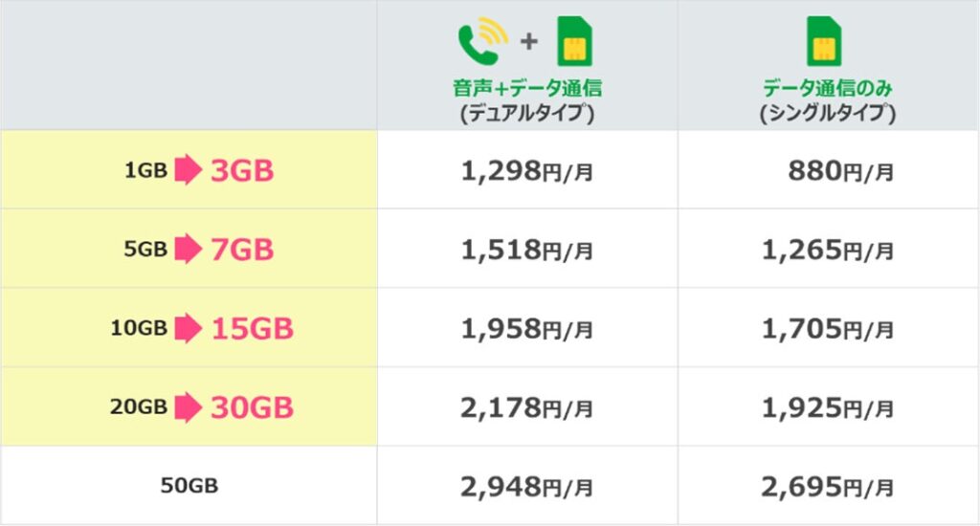Click the pink 3GB plan label
This screenshot has height=526, width=980.
click(x=242, y=171)
